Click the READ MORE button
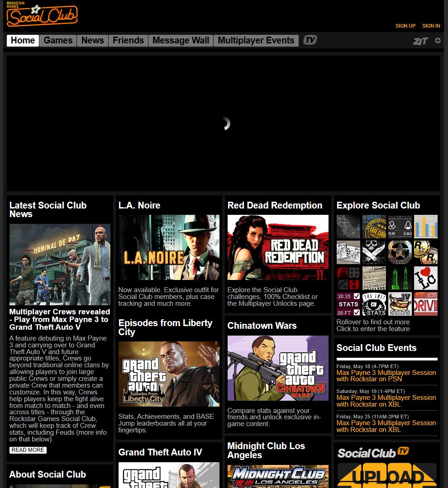The height and width of the screenshot is (488, 448). [28, 450]
